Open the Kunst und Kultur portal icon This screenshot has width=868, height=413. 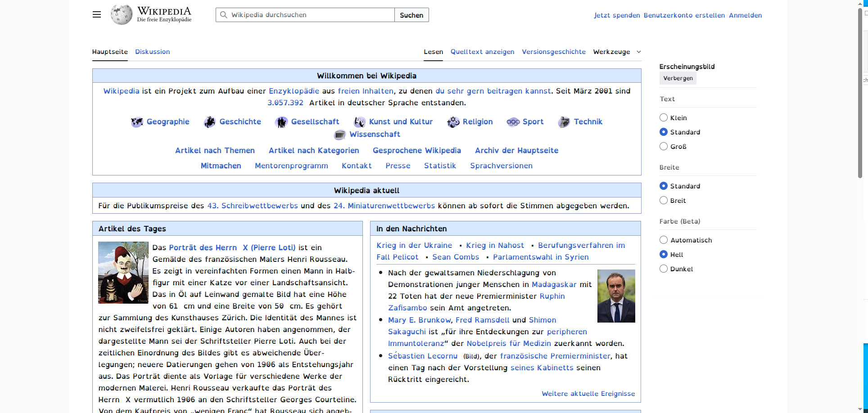point(359,121)
